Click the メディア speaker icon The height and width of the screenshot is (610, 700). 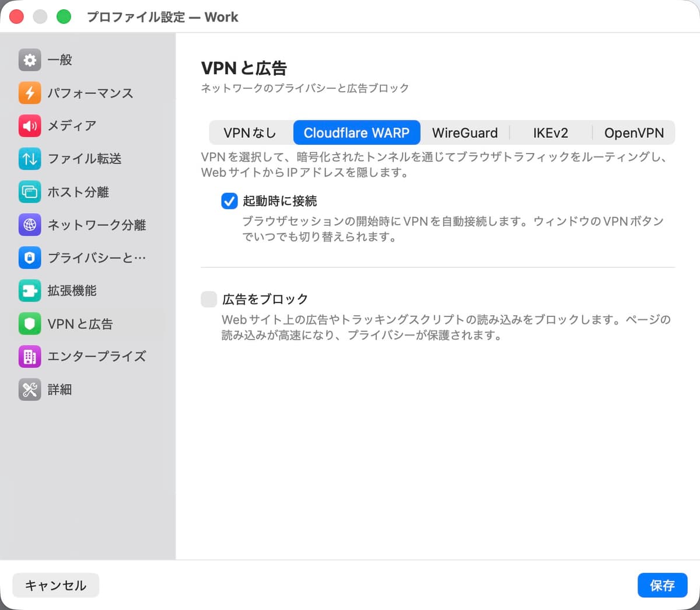tap(30, 126)
